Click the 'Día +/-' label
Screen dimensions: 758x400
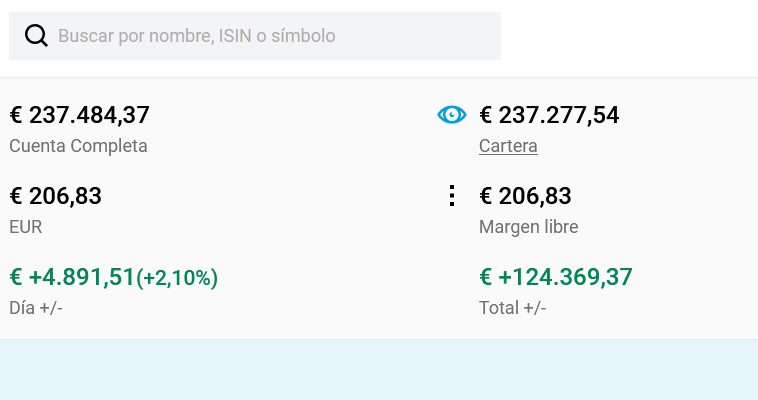(x=36, y=308)
